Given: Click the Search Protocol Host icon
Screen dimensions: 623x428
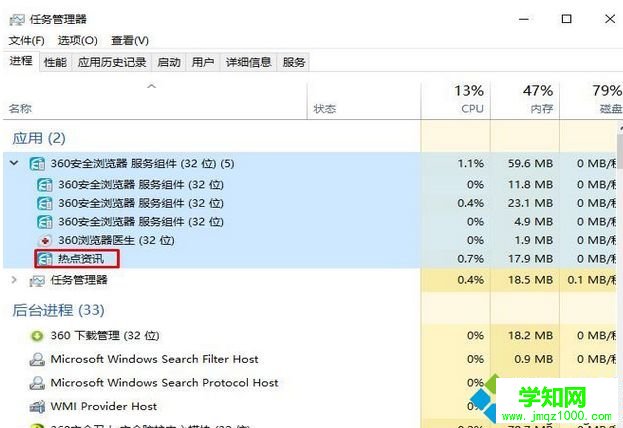Looking at the screenshot, I should coord(37,383).
